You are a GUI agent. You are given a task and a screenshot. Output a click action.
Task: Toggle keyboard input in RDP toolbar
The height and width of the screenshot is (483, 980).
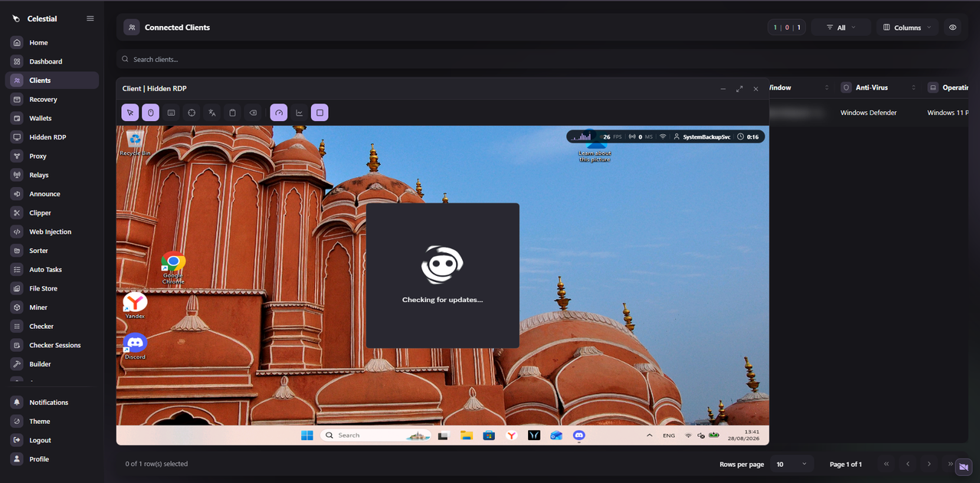click(x=171, y=113)
